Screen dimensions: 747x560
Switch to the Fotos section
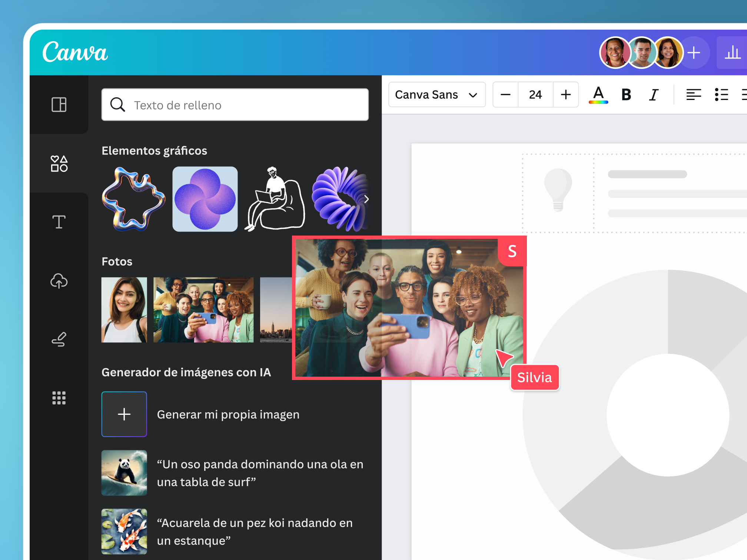[x=117, y=261]
